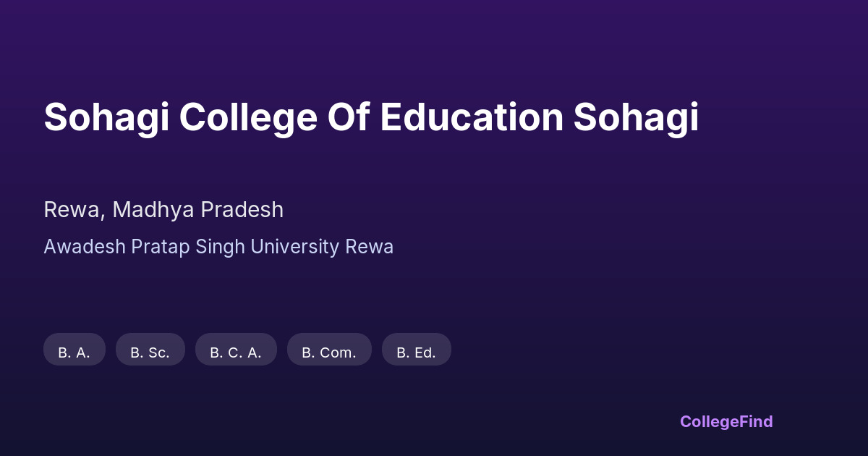The image size is (868, 456).
Task: Select the B. A. course chip
Action: pos(75,350)
